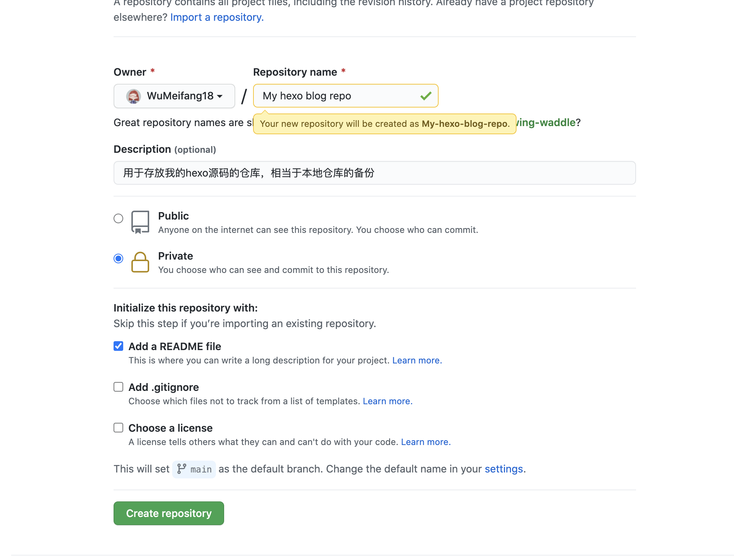Select the Public radio button
734x560 pixels.
[118, 218]
